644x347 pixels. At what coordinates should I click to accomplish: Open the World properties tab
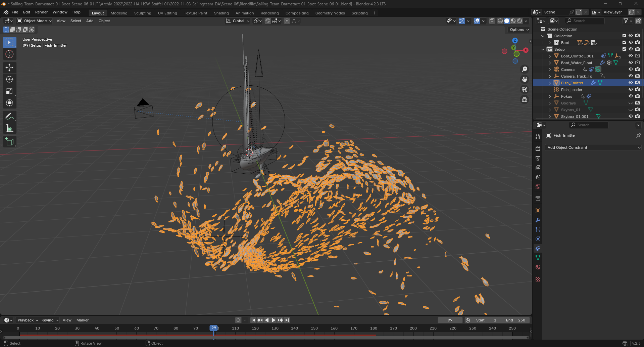538,186
